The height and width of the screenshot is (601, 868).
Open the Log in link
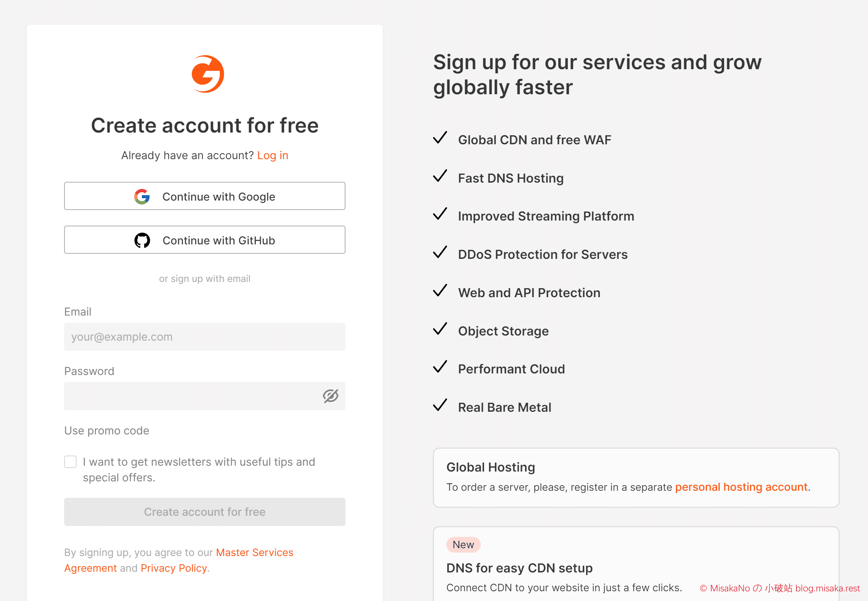(273, 155)
